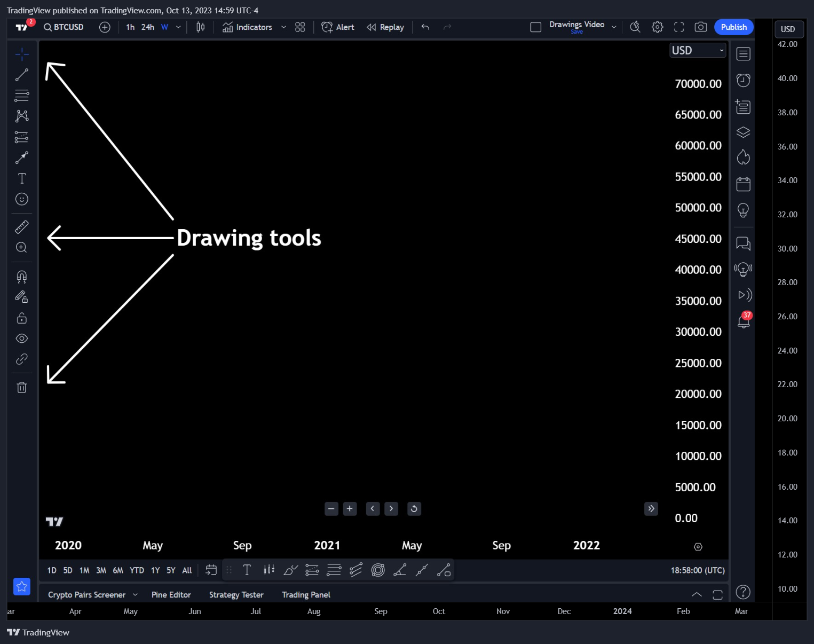Click the redo arrow
Viewport: 814px width, 644px height.
(447, 27)
